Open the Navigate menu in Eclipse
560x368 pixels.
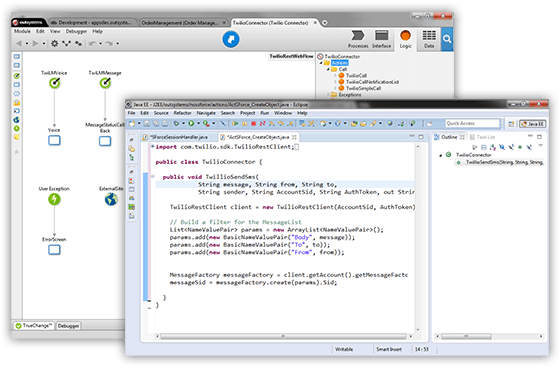point(206,113)
